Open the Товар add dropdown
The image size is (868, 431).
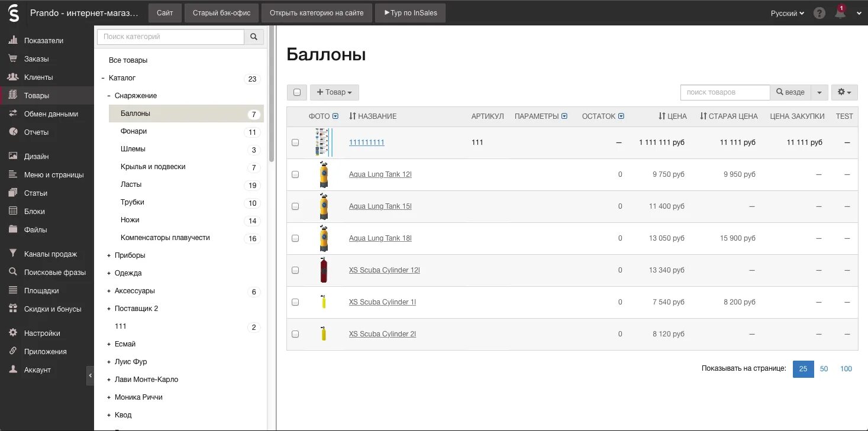[x=334, y=92]
